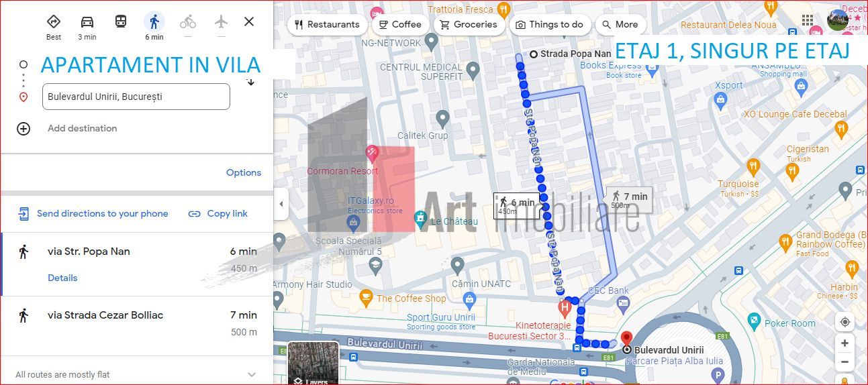Center map on your location
868x385 pixels.
point(845,321)
